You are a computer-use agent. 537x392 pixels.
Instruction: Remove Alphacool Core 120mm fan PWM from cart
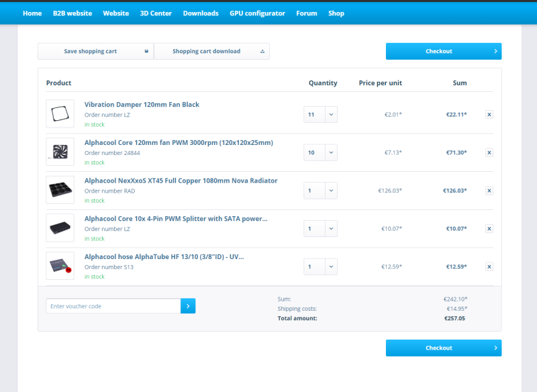click(x=489, y=152)
